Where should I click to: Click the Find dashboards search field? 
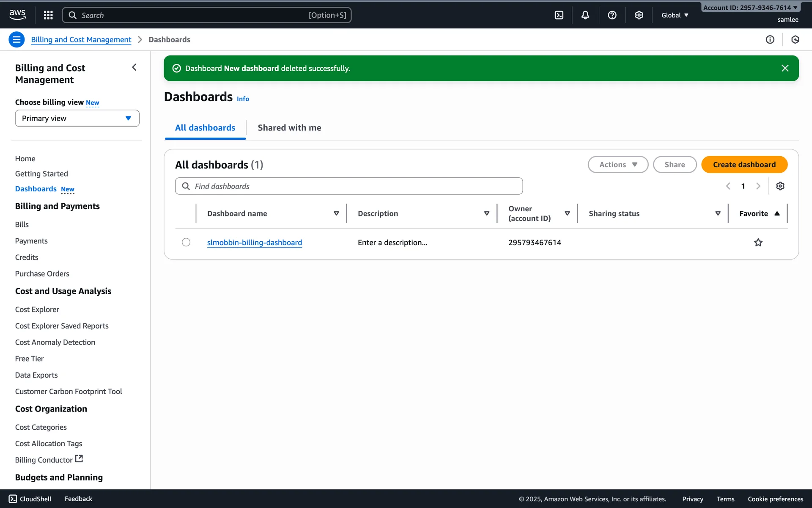349,186
